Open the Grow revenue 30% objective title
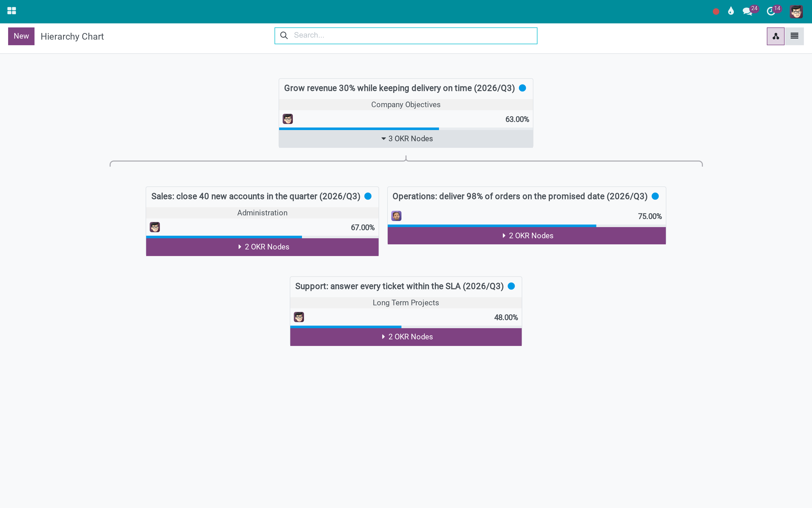Viewport: 812px width, 508px height. [399, 88]
